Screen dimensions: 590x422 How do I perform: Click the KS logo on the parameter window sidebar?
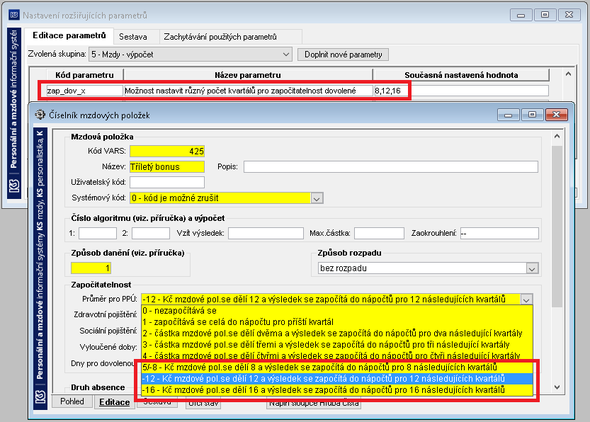click(14, 185)
